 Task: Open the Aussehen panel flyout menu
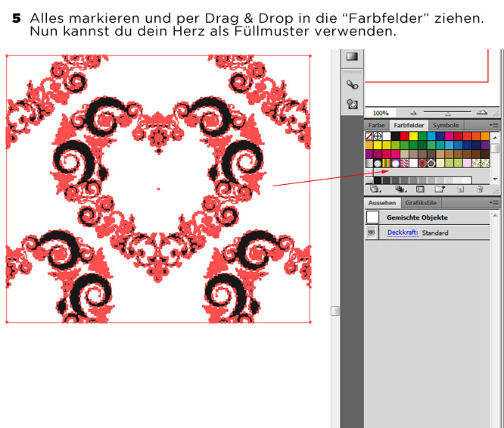pyautogui.click(x=493, y=203)
